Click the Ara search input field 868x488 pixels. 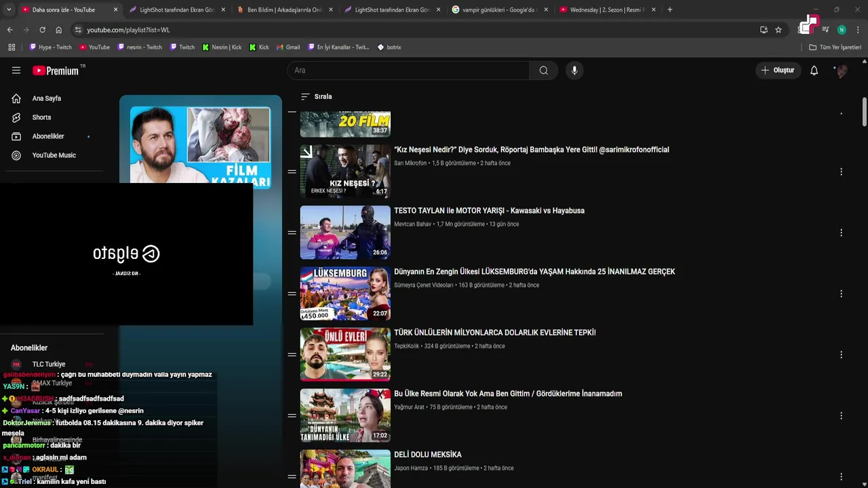[408, 70]
